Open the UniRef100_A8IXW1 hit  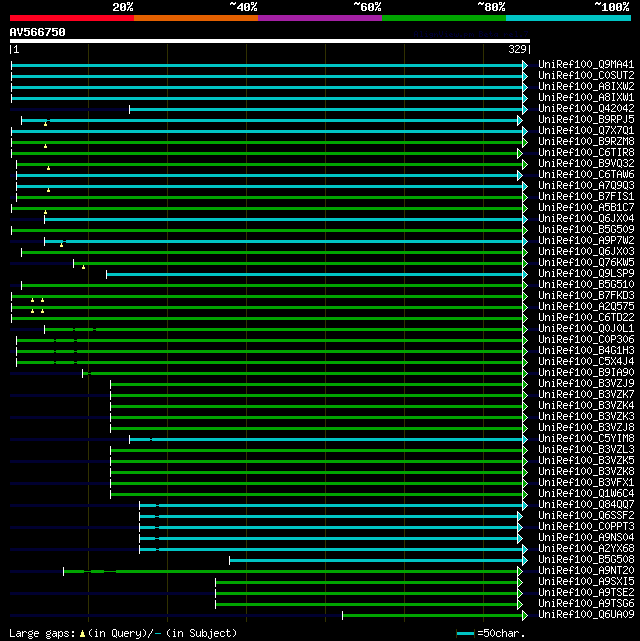[x=586, y=97]
